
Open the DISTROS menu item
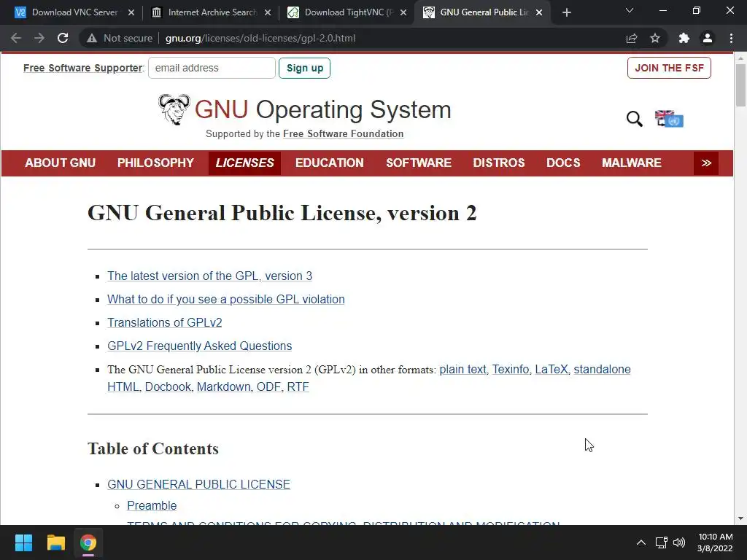[x=498, y=163]
